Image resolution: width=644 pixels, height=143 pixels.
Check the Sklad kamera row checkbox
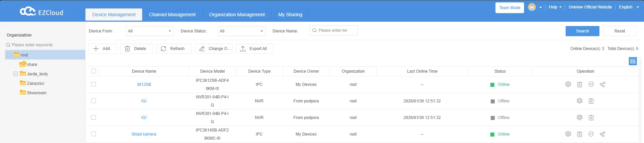tap(94, 134)
